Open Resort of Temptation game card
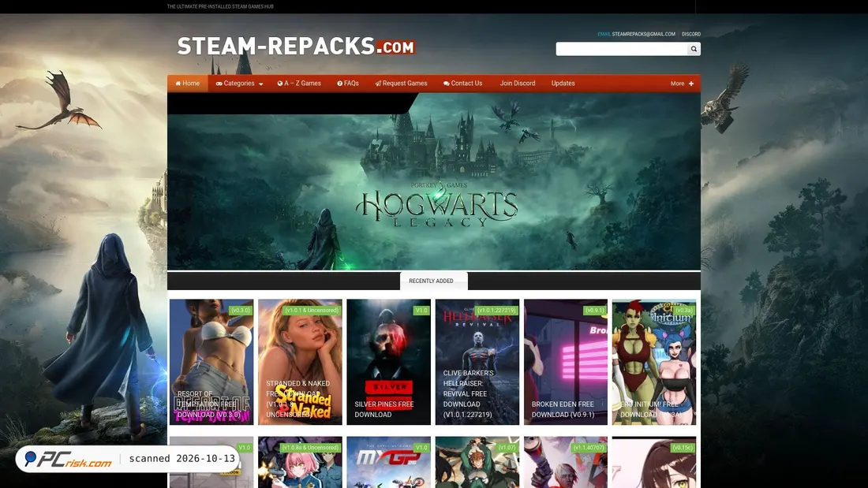This screenshot has height=488, width=868. click(x=211, y=362)
